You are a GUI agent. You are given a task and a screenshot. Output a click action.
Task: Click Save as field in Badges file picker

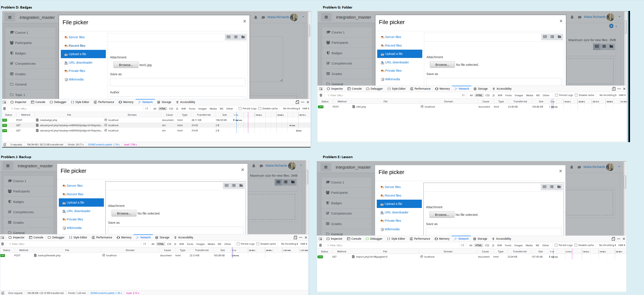click(178, 82)
